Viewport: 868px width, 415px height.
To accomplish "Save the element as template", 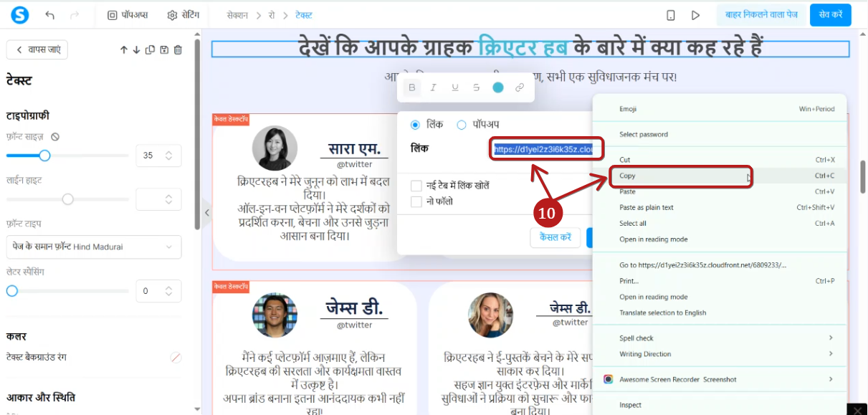I will click(164, 49).
